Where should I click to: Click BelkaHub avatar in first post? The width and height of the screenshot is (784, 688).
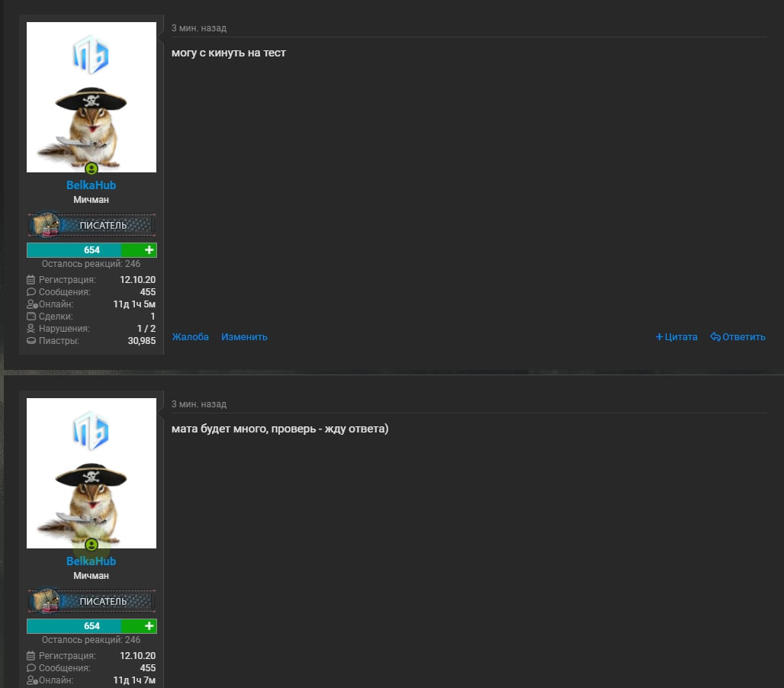point(92,97)
